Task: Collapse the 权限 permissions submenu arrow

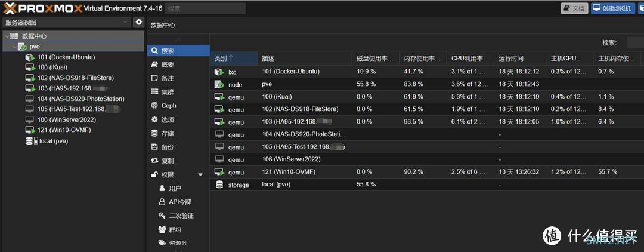Action: (200, 175)
